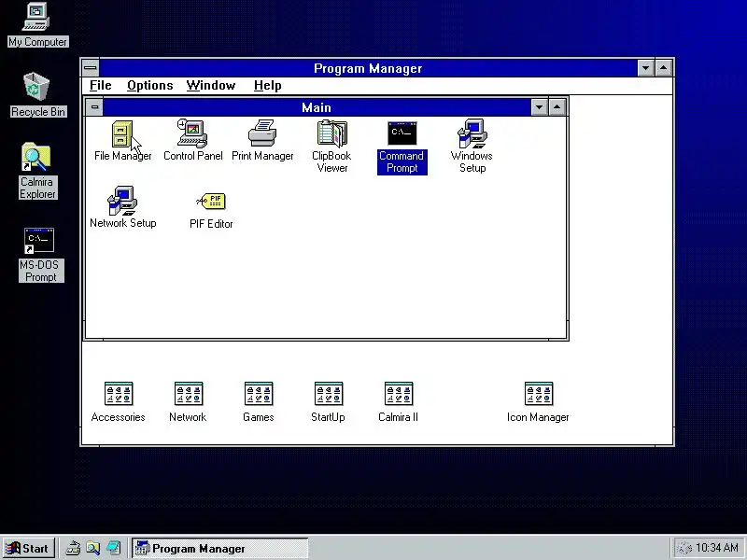Maximize the Program Manager window

[x=664, y=68]
